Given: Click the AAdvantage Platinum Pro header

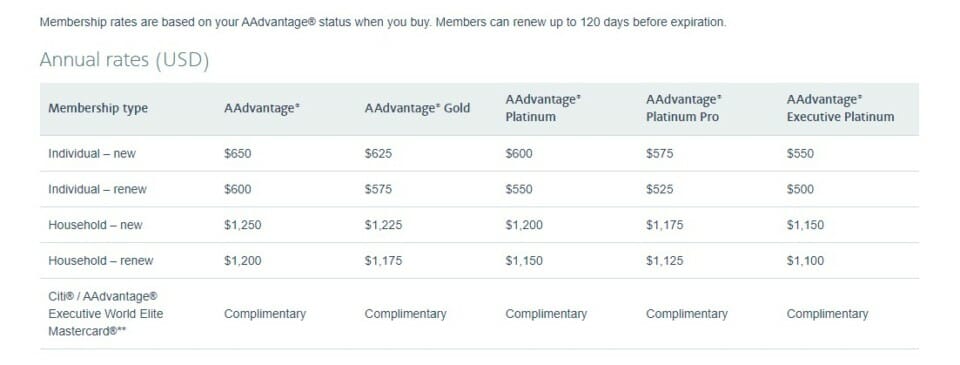Looking at the screenshot, I should pyautogui.click(x=684, y=108).
